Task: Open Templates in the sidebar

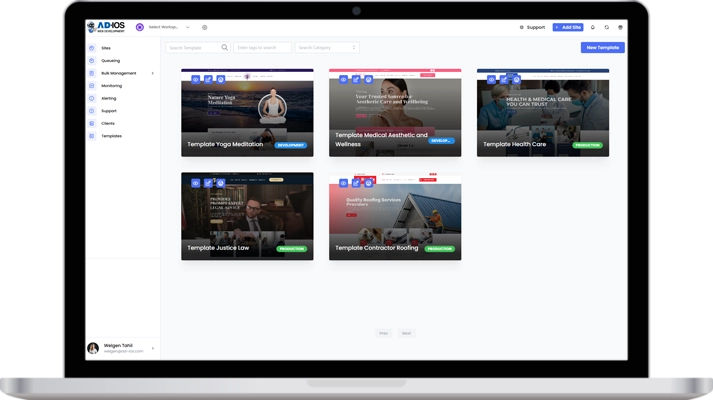Action: coord(111,136)
